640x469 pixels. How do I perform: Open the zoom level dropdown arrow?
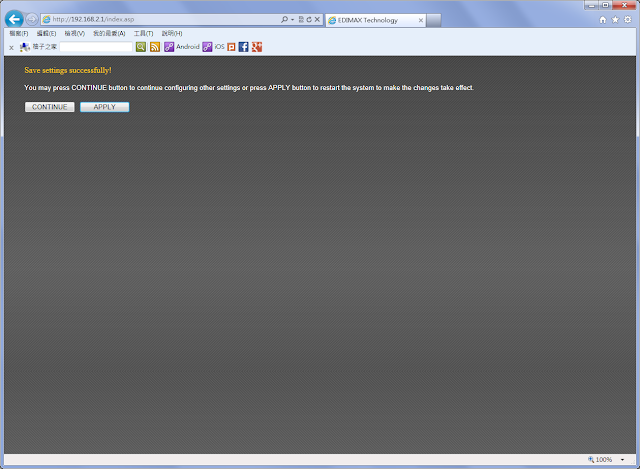pos(622,460)
